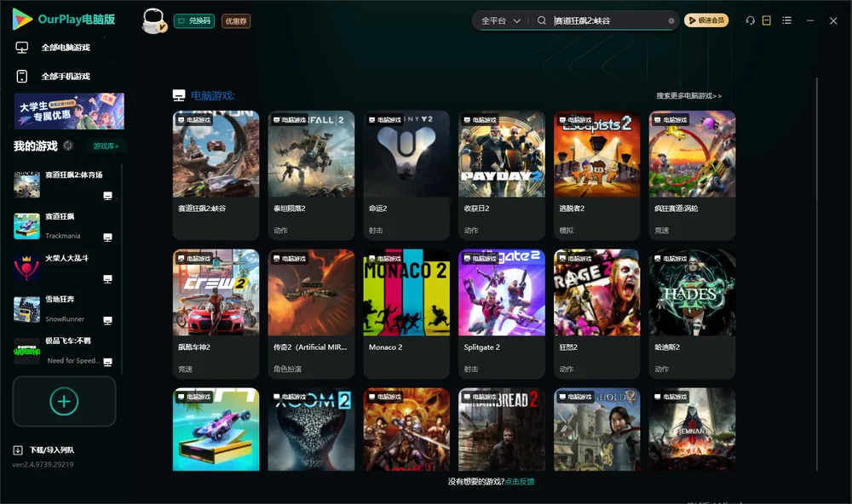The width and height of the screenshot is (852, 504).
Task: Open customer service headset icon
Action: pyautogui.click(x=750, y=20)
